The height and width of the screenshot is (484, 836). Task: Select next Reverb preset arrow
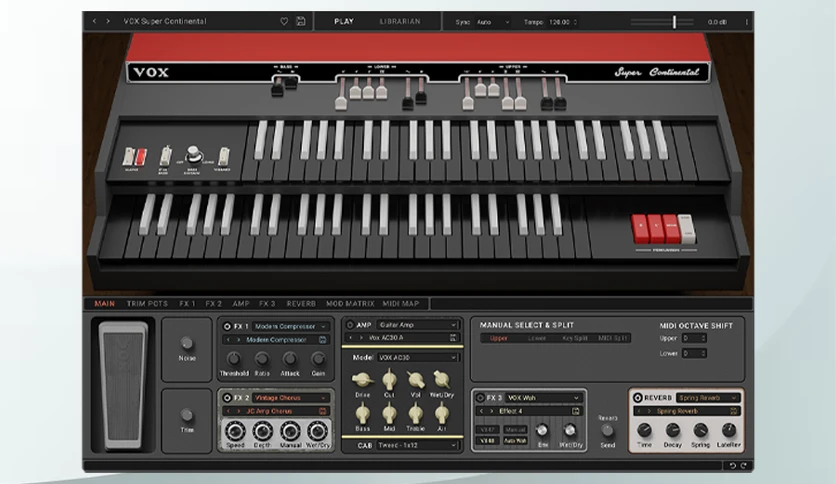point(649,411)
